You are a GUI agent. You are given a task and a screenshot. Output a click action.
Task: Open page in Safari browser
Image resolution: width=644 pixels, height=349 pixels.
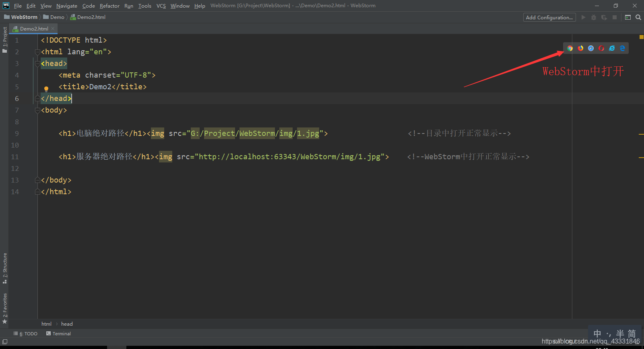(x=591, y=48)
